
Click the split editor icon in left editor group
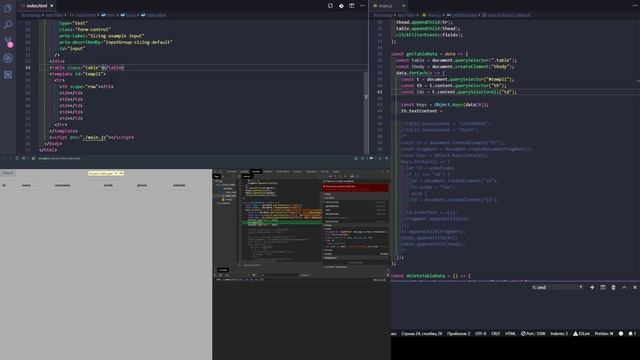pyautogui.click(x=352, y=6)
